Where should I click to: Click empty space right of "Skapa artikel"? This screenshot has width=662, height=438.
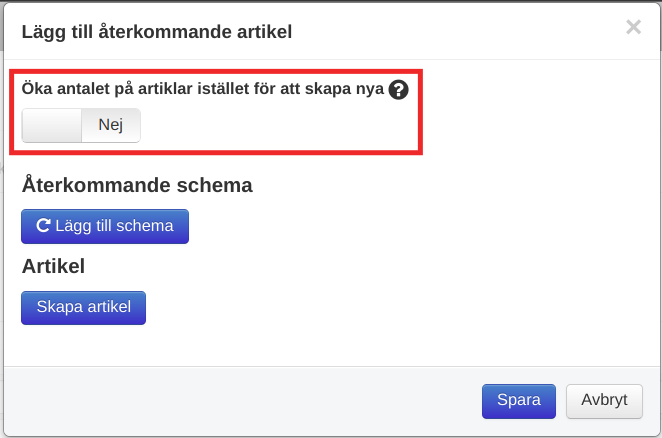[350, 308]
